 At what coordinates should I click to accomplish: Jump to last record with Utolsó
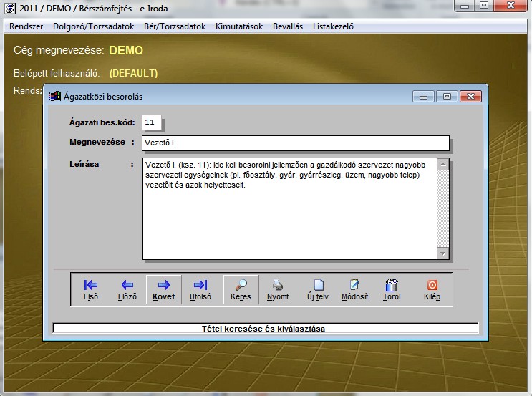click(x=200, y=289)
